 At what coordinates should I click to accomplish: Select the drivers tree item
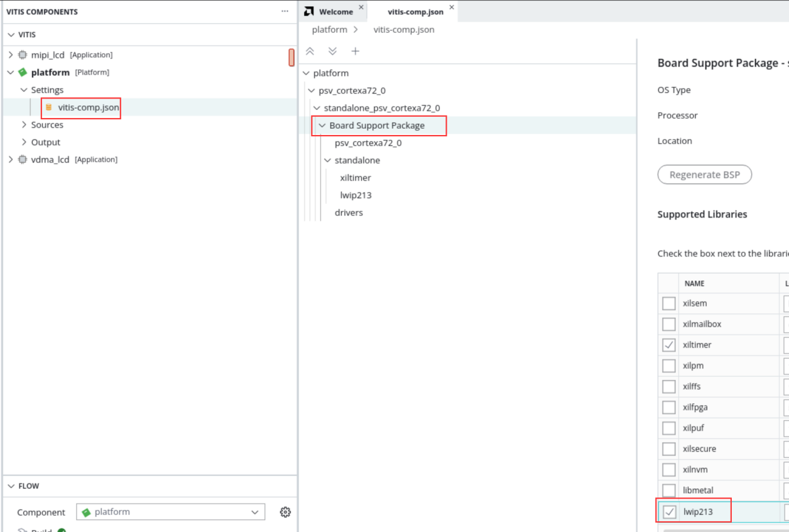click(349, 213)
